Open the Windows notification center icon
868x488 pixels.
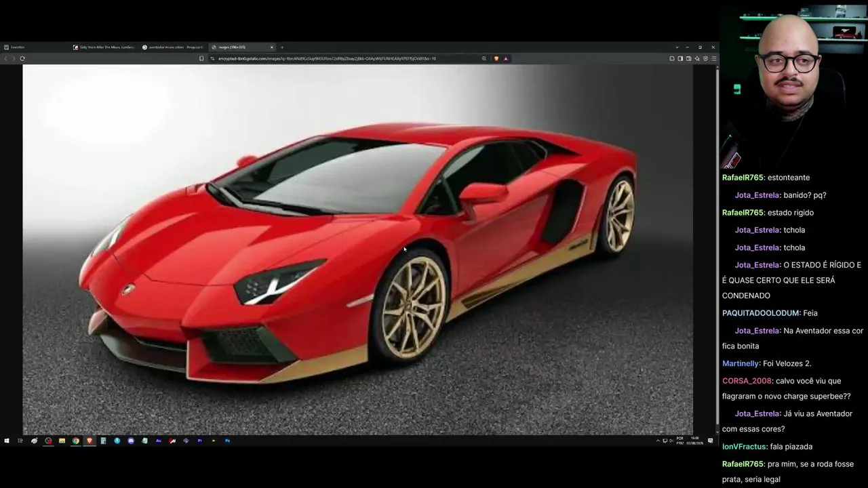(710, 441)
